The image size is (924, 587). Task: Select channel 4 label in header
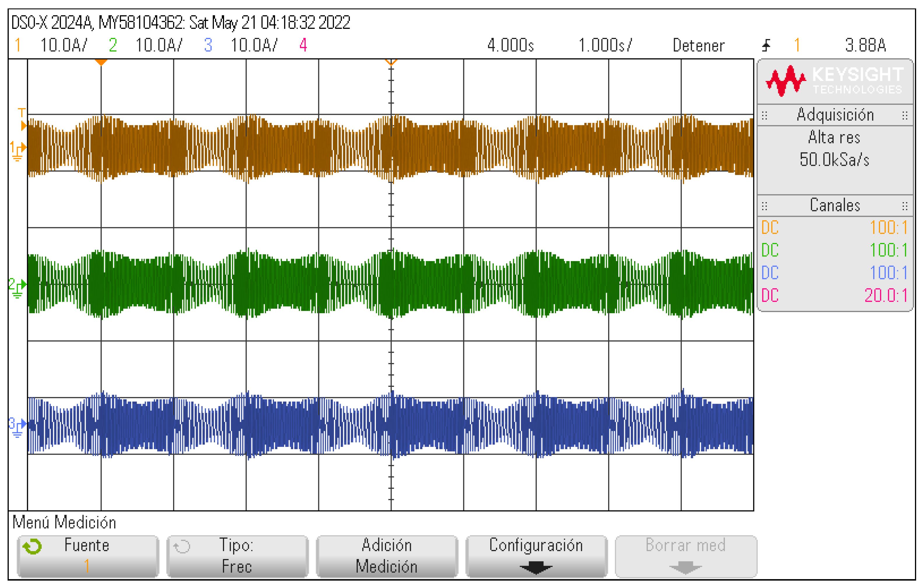tap(303, 45)
